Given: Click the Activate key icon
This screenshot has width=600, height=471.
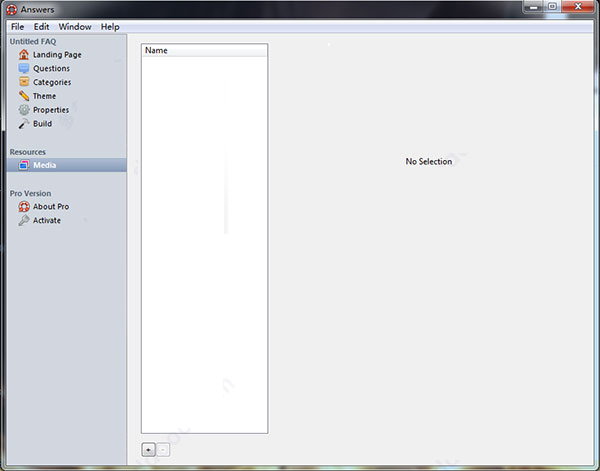Looking at the screenshot, I should pyautogui.click(x=24, y=220).
